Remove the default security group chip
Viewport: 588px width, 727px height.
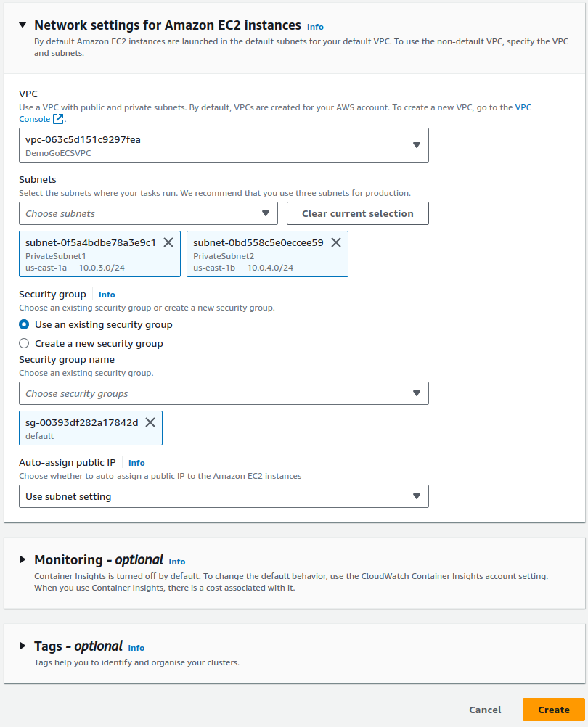pos(150,422)
